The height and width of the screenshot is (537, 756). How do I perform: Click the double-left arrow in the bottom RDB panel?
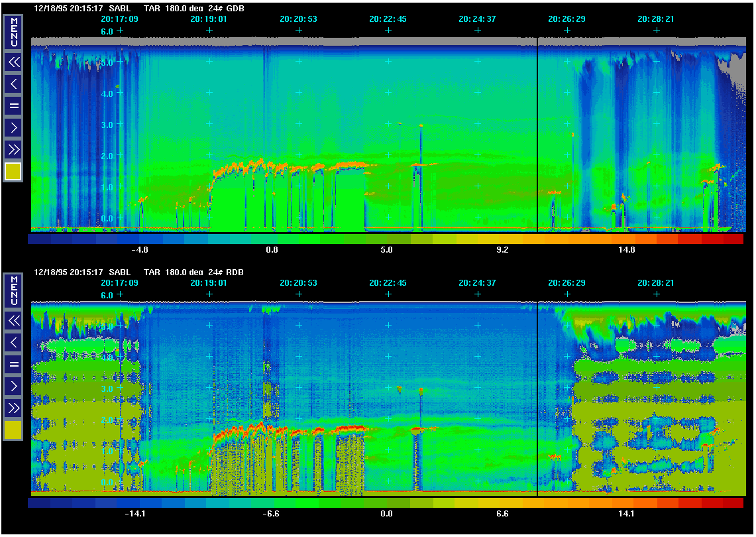click(x=14, y=321)
